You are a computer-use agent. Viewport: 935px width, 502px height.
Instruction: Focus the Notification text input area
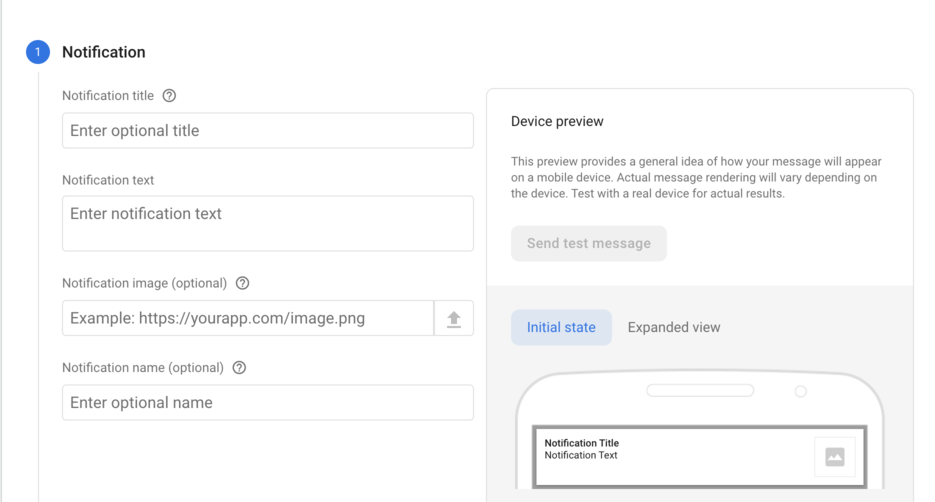[x=268, y=224]
